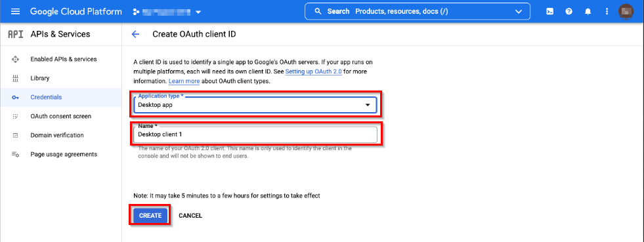Click the magnifier search icon
The width and height of the screenshot is (644, 242).
[318, 12]
